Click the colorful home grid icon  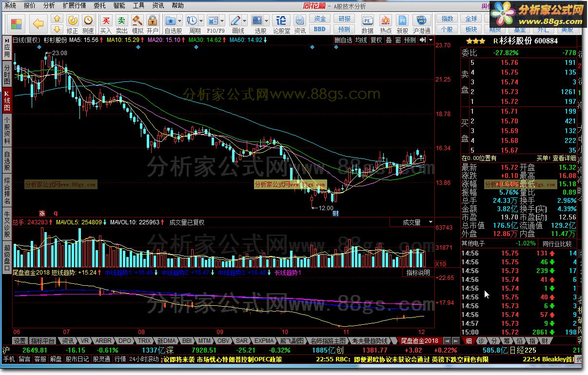[x=16, y=23]
